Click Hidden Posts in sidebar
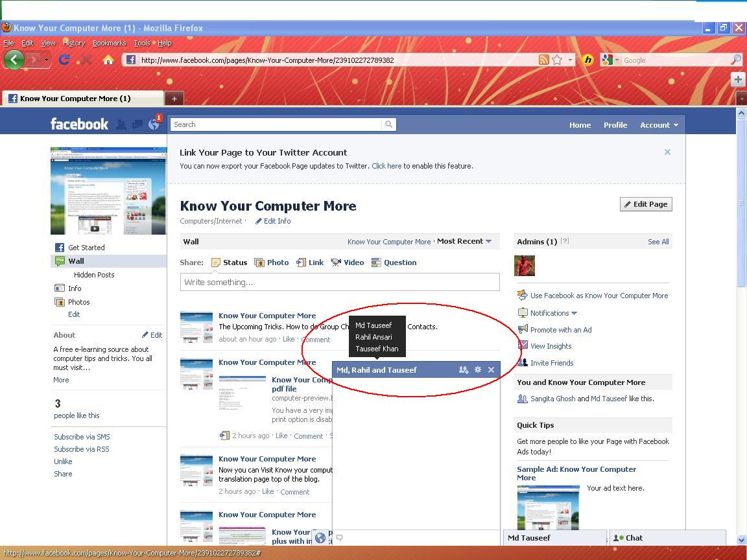Screen dimensions: 747x560 click(x=94, y=275)
